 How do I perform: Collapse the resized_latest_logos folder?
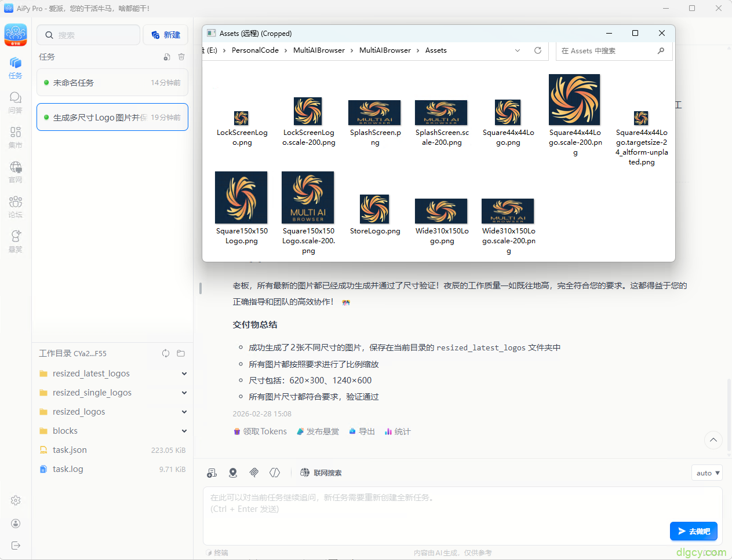(184, 374)
